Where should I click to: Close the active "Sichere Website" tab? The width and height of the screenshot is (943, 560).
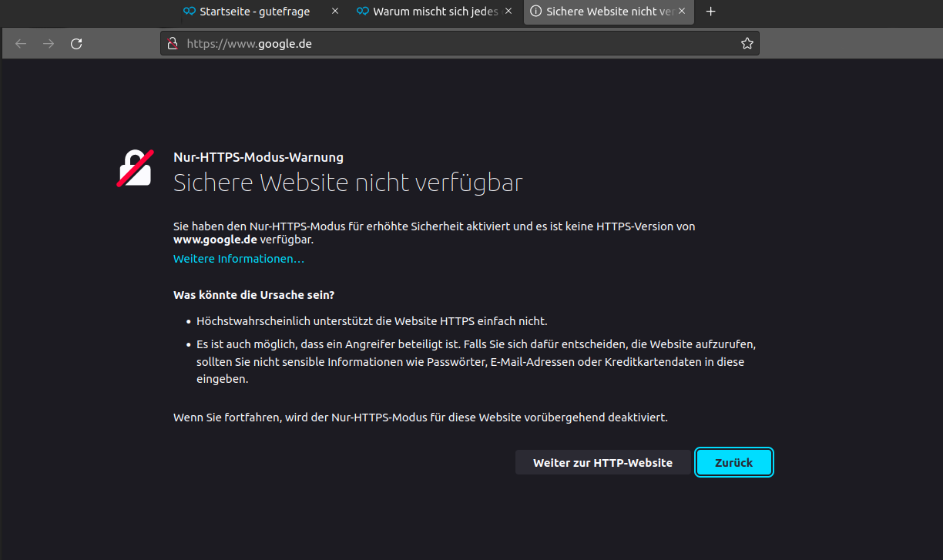tap(682, 12)
